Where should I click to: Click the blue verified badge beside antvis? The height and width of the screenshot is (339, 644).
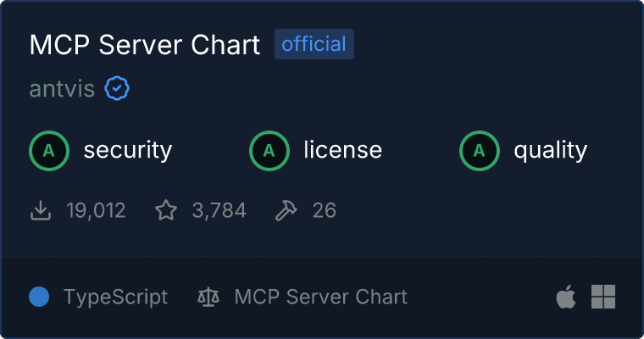(117, 88)
